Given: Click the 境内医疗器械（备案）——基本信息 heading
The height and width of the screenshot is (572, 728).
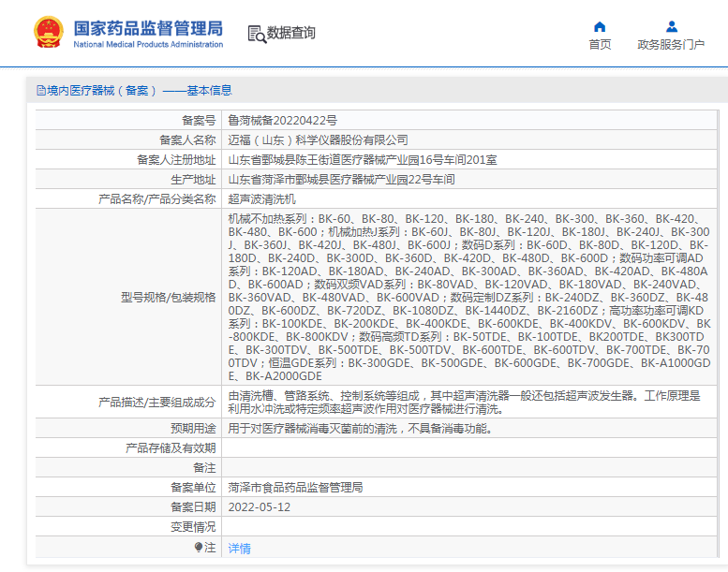Looking at the screenshot, I should (x=139, y=91).
